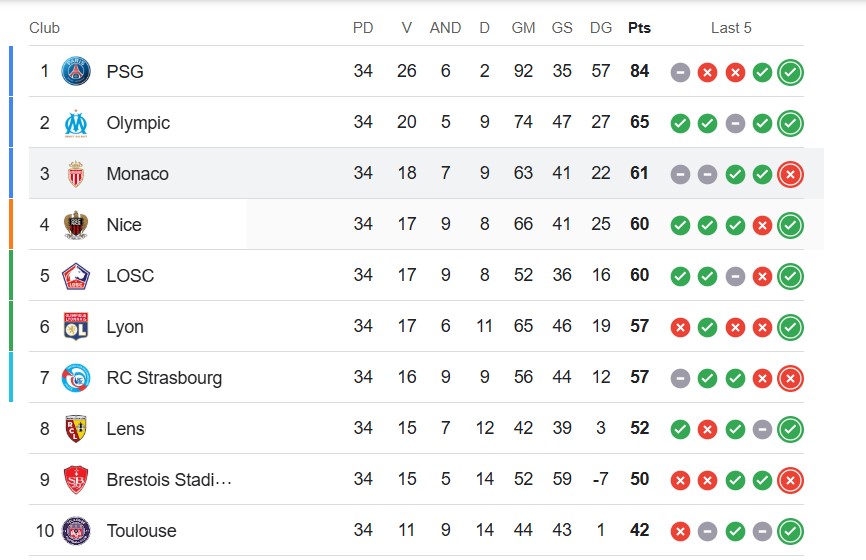Click the Toulouse club logo
Viewport: 866px width, 560px height.
click(76, 531)
